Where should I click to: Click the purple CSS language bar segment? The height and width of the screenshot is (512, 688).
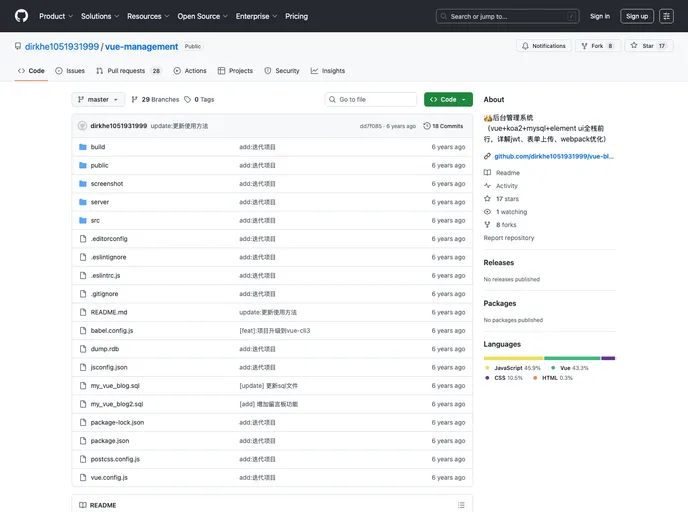pyautogui.click(x=608, y=358)
